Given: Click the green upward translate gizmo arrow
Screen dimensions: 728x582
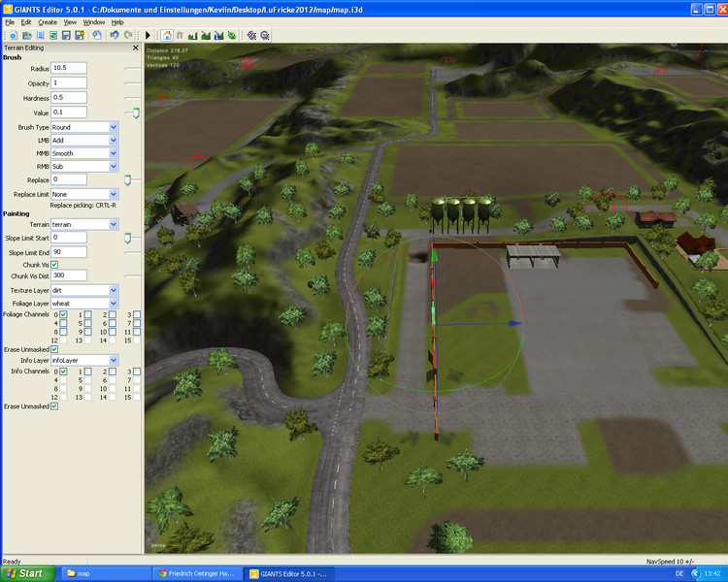Looking at the screenshot, I should coord(434,254).
